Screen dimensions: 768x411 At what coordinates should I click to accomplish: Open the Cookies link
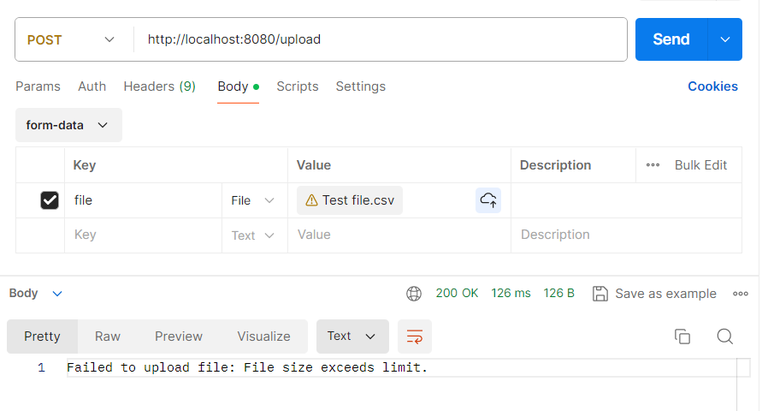(712, 86)
